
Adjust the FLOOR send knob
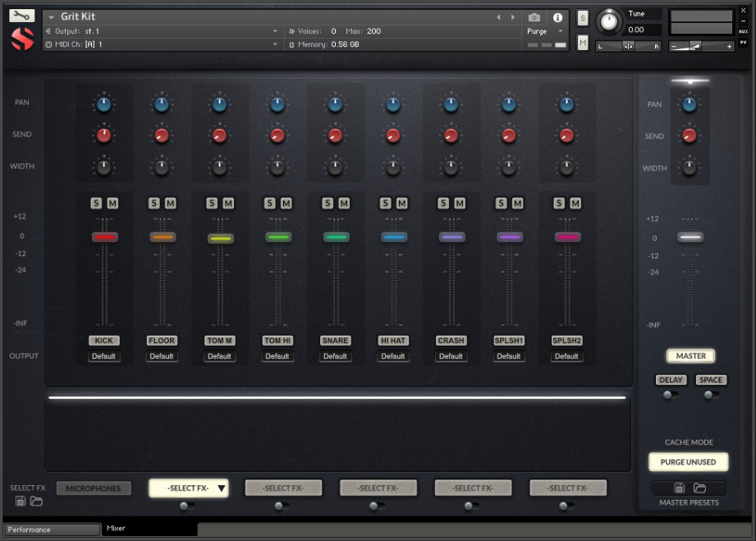point(162,135)
